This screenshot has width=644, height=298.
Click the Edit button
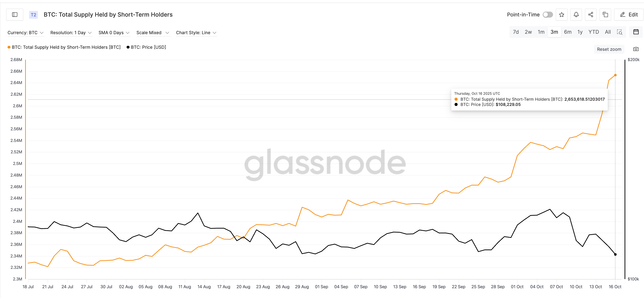coord(628,15)
